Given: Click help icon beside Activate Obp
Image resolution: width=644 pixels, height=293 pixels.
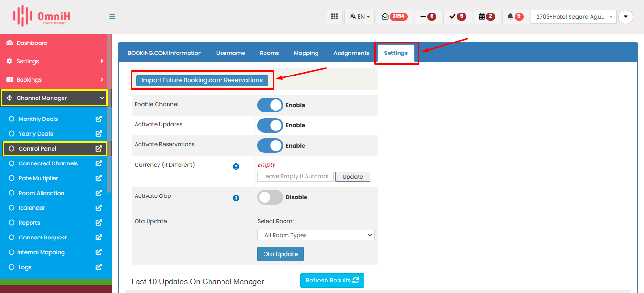Looking at the screenshot, I should [236, 198].
